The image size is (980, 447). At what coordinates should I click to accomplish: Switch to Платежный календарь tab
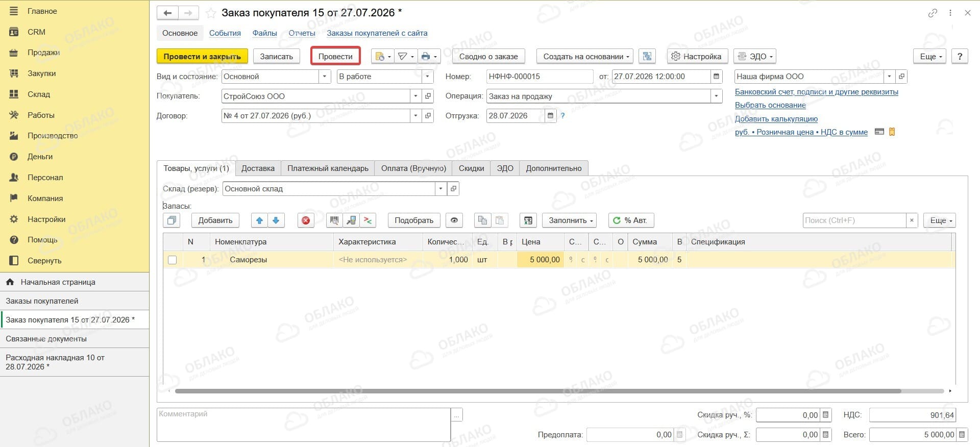[x=328, y=168]
